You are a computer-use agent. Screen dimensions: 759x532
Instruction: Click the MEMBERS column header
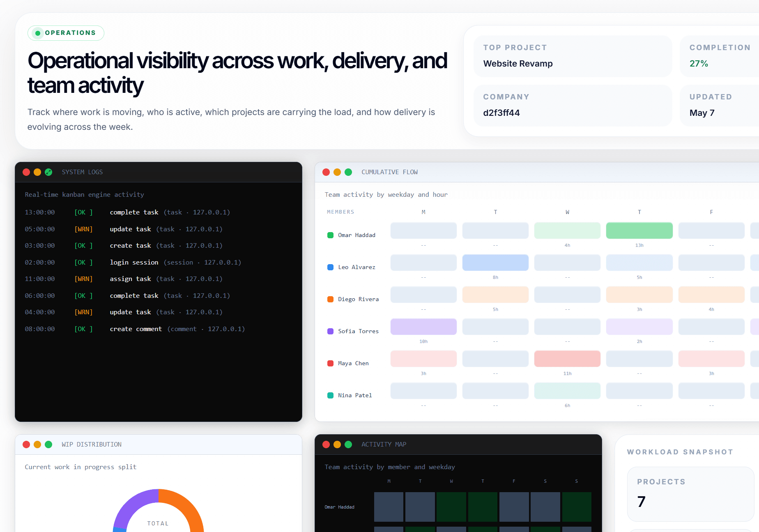[x=340, y=212]
